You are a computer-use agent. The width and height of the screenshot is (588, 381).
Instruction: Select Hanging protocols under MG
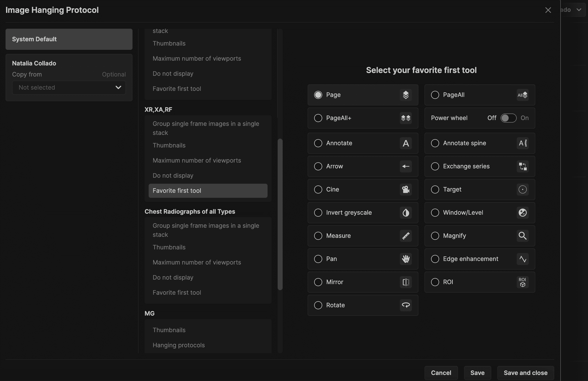point(179,345)
